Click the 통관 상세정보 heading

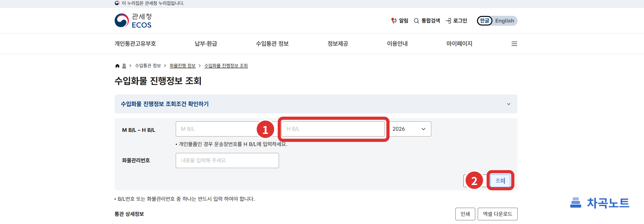(x=129, y=214)
